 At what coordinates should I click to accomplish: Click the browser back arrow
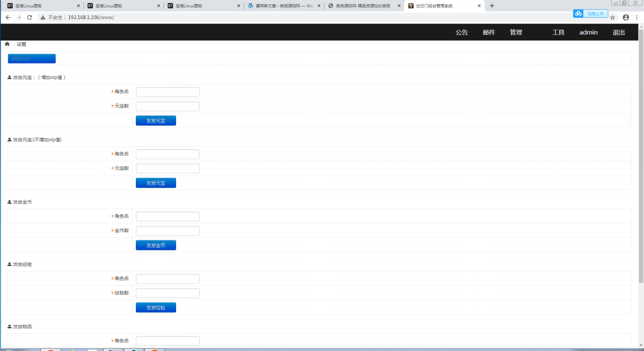[x=8, y=17]
